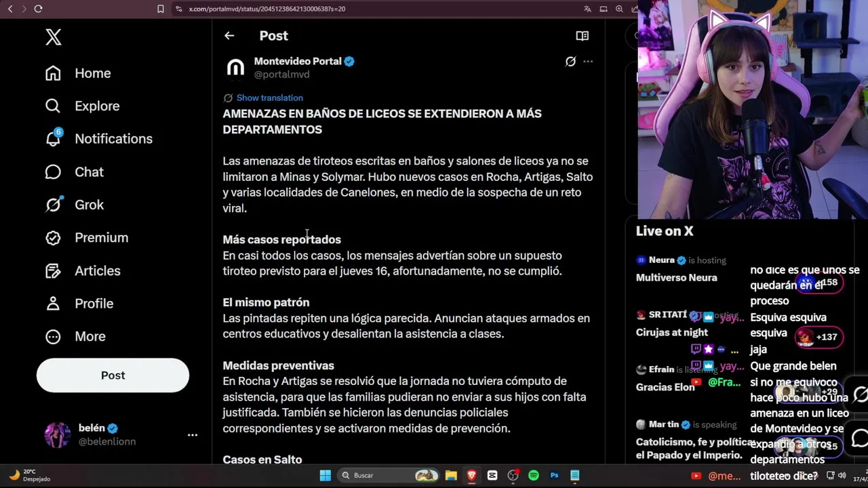Open CapCut from the taskbar
Screen dimensions: 868x488
[492, 475]
